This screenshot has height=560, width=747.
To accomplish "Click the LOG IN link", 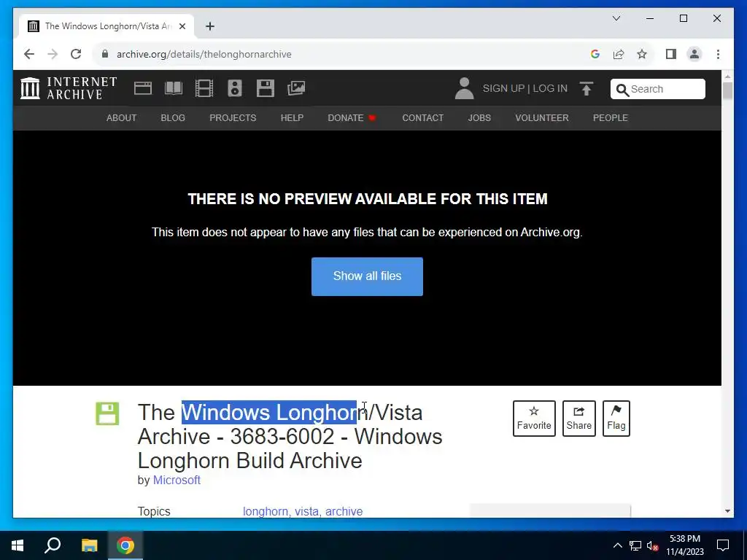I will pos(550,88).
